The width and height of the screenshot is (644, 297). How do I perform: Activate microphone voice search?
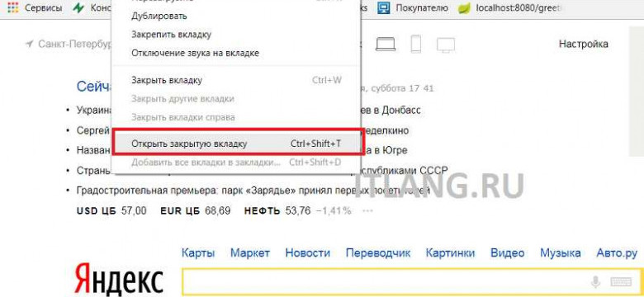click(595, 281)
